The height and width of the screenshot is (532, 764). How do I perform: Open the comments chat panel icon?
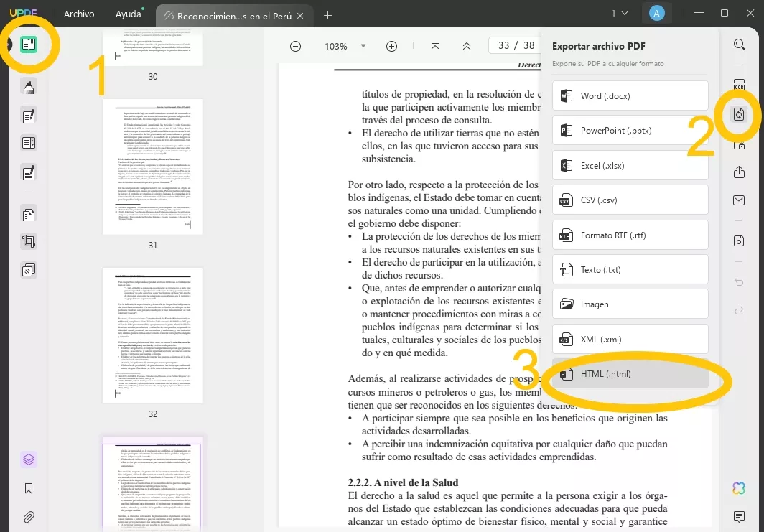click(739, 516)
